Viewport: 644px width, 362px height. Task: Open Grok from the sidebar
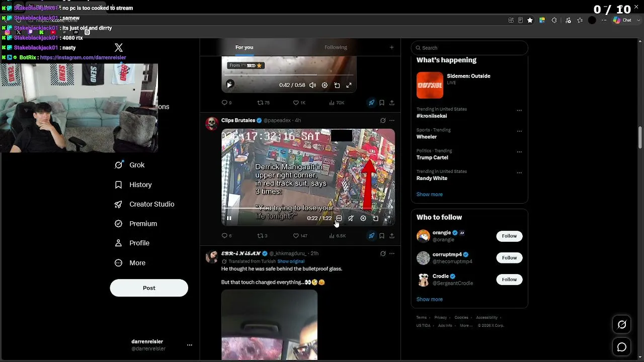130,165
